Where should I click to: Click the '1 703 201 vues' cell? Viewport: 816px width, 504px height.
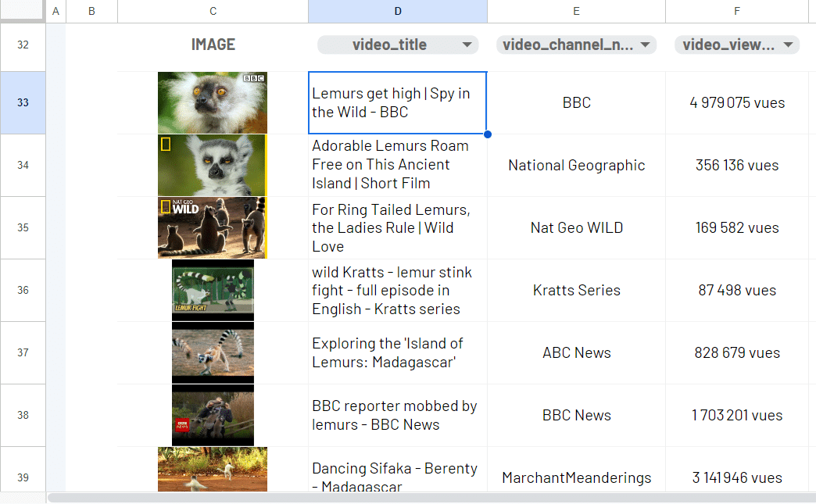coord(736,415)
